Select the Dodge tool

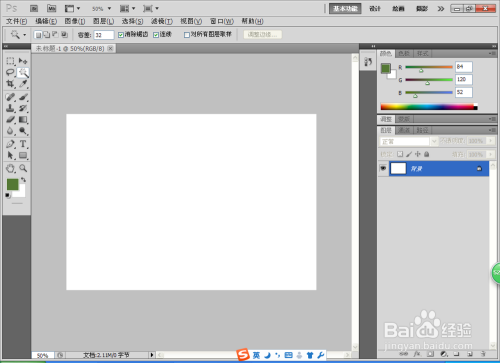click(23, 131)
